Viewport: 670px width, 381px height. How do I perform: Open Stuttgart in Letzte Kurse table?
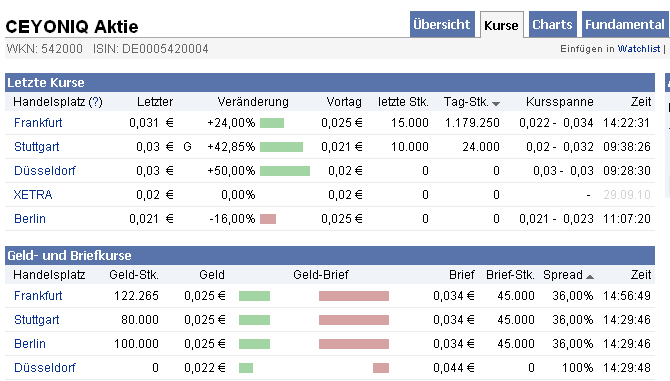coord(36,147)
